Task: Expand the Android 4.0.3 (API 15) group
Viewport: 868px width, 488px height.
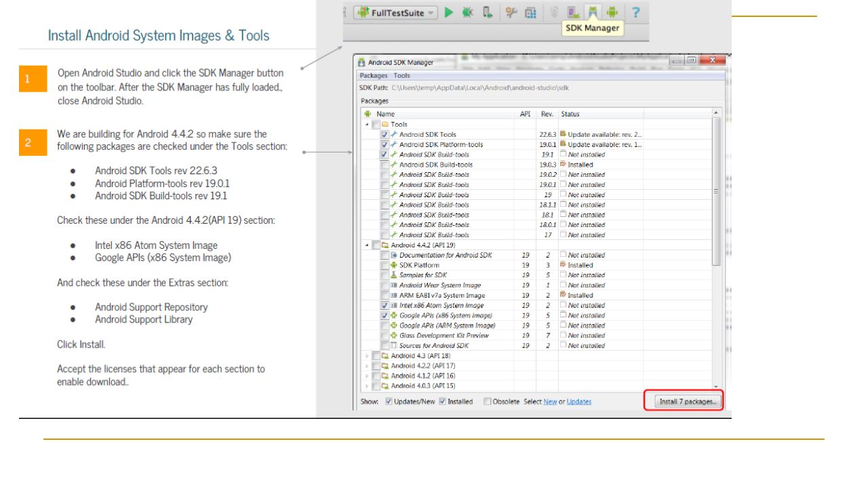Action: pos(368,386)
